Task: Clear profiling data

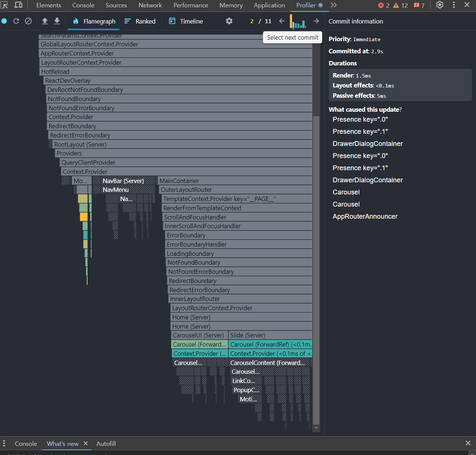Action: [x=28, y=21]
